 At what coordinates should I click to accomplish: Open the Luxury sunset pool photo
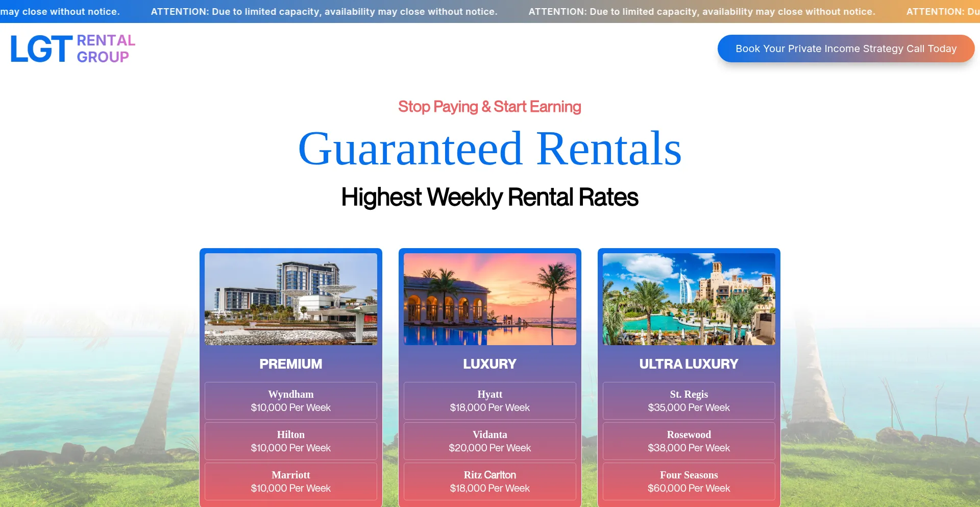click(x=490, y=299)
